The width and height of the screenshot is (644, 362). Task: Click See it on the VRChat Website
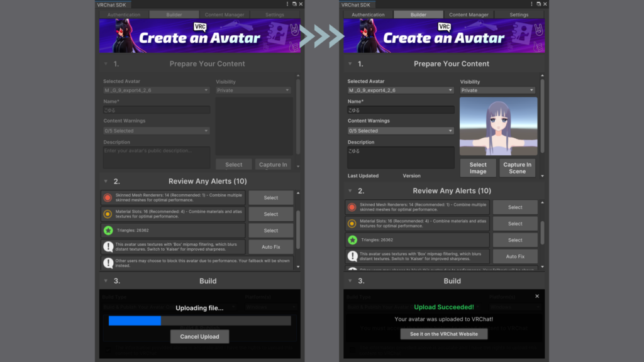point(444,334)
